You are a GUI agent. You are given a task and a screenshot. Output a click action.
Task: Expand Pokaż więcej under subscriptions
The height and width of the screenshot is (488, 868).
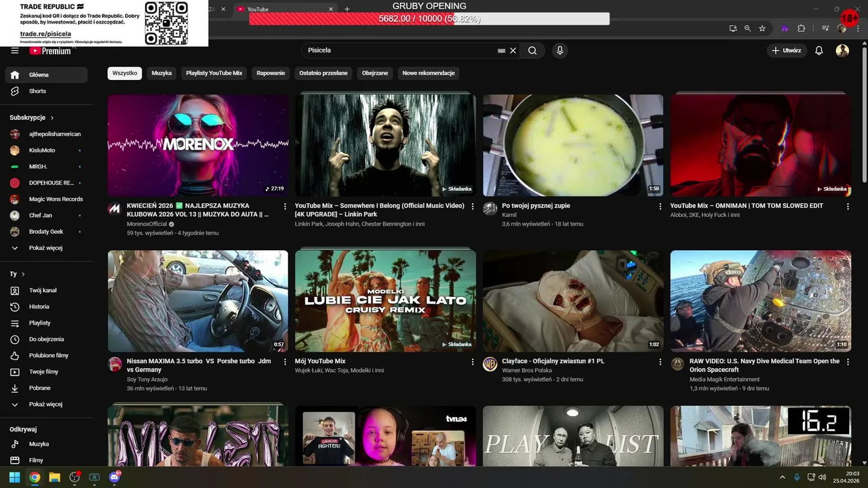[46, 248]
